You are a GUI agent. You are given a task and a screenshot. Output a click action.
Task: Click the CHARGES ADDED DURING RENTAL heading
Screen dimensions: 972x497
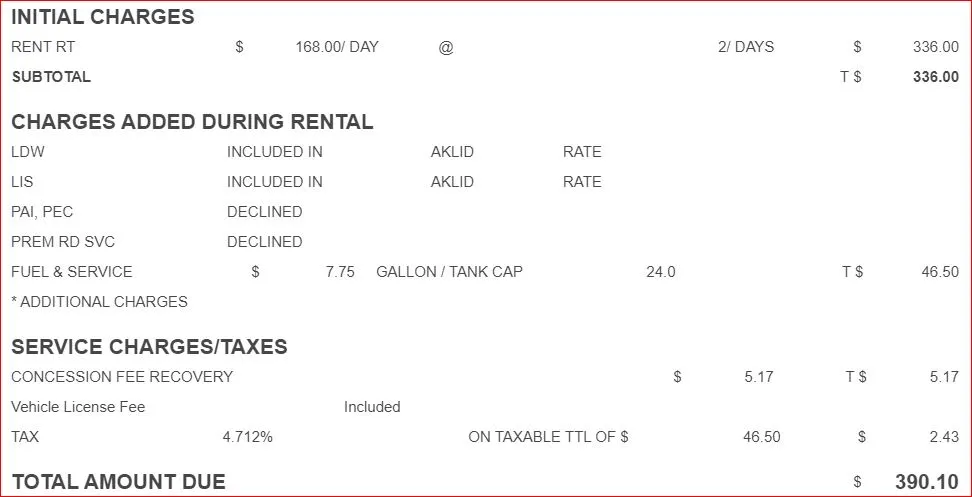tap(192, 122)
